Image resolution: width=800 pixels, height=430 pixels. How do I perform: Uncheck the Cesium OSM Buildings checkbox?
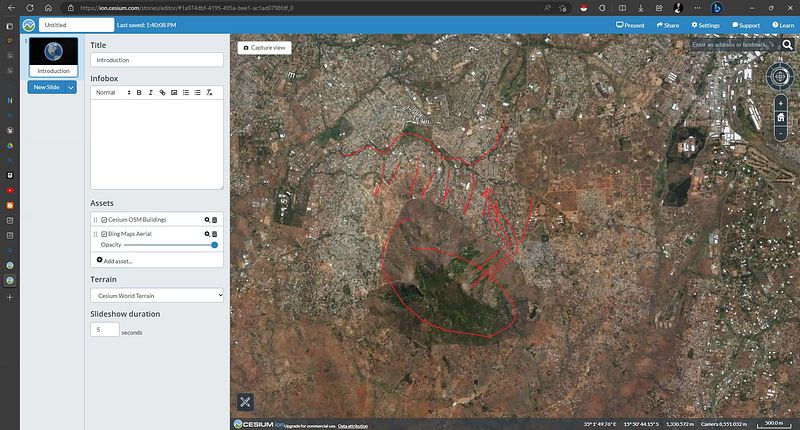[x=104, y=219]
